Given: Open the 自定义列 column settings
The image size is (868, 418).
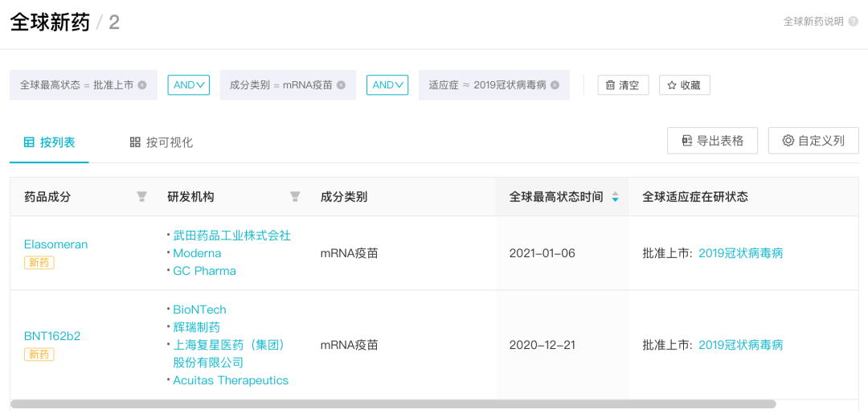Looking at the screenshot, I should (813, 141).
